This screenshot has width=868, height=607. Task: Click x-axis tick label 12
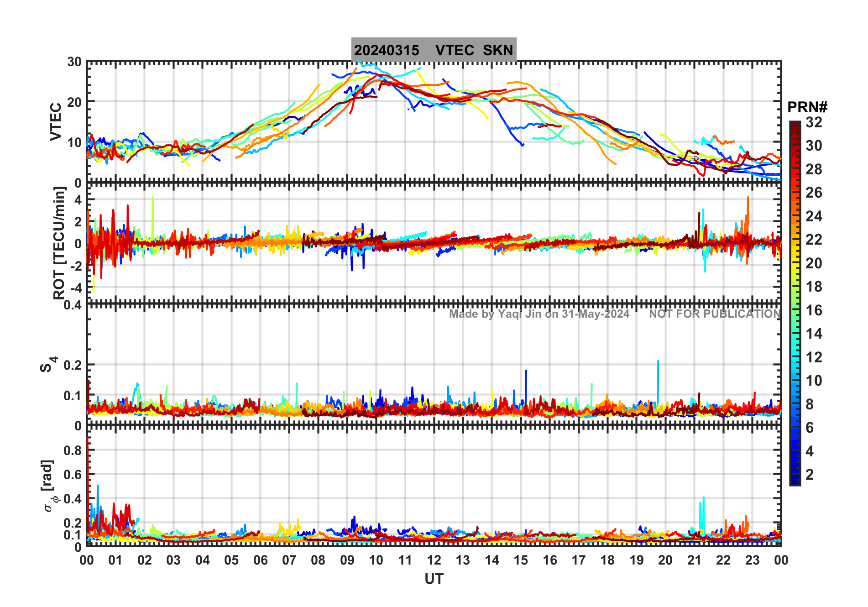[x=434, y=560]
